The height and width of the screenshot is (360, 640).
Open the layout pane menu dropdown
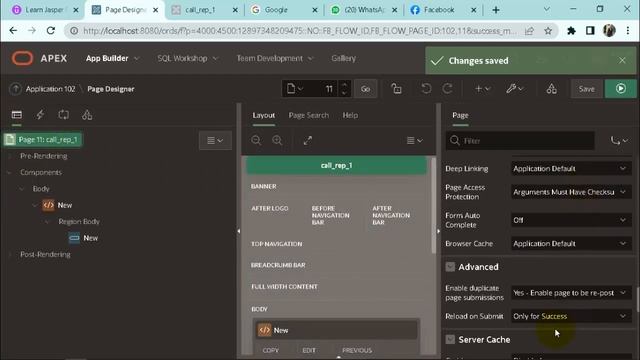(x=415, y=140)
